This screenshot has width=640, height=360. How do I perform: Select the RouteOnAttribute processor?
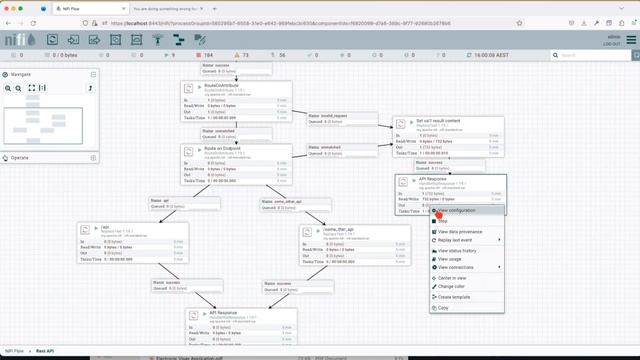236,101
